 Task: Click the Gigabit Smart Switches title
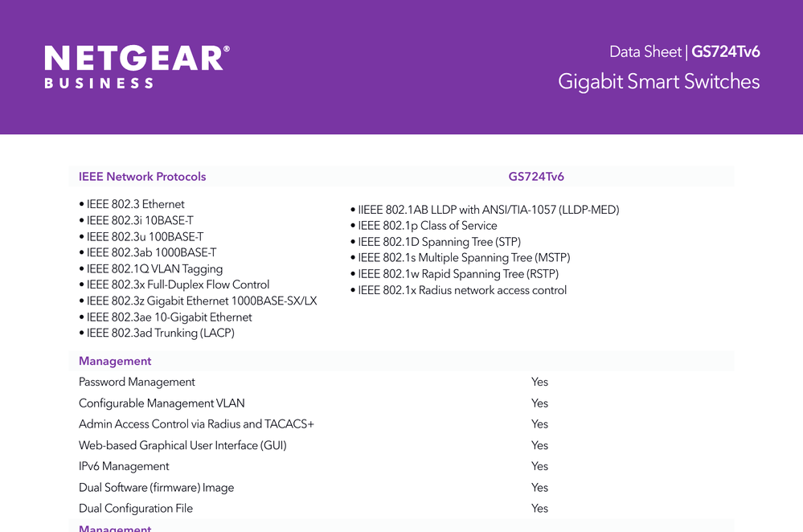tap(658, 82)
